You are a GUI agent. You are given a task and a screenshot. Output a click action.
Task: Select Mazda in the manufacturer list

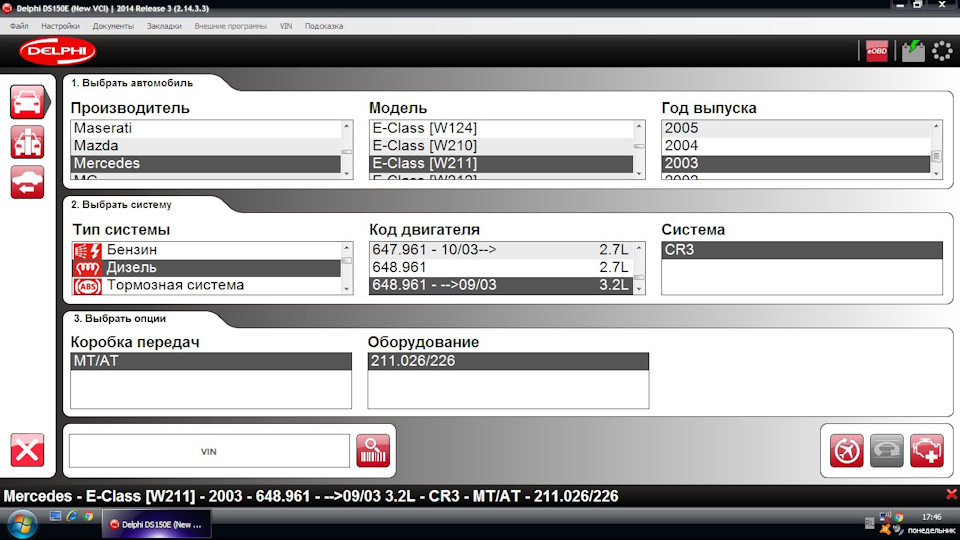206,146
